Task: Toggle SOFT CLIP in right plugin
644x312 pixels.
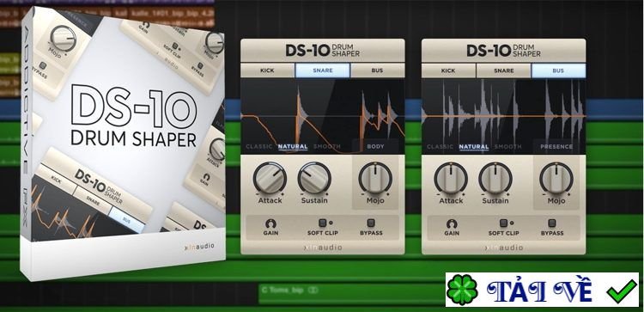Action: (x=504, y=223)
